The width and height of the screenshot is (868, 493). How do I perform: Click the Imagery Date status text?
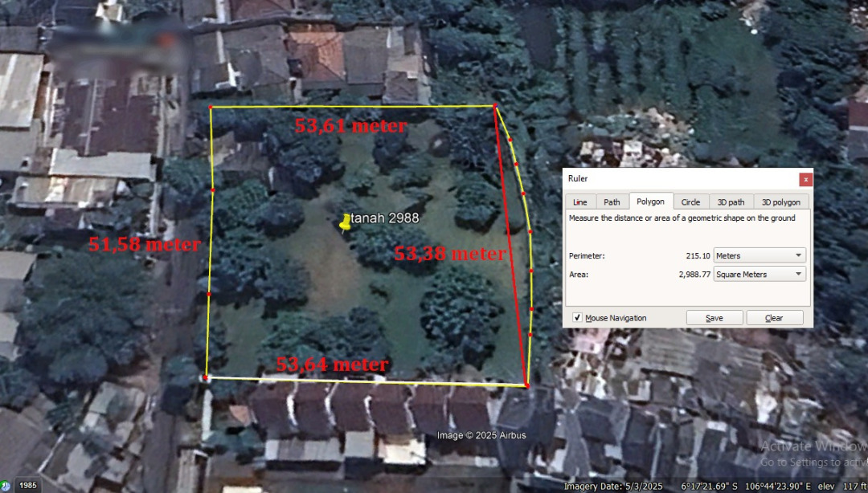pos(612,487)
